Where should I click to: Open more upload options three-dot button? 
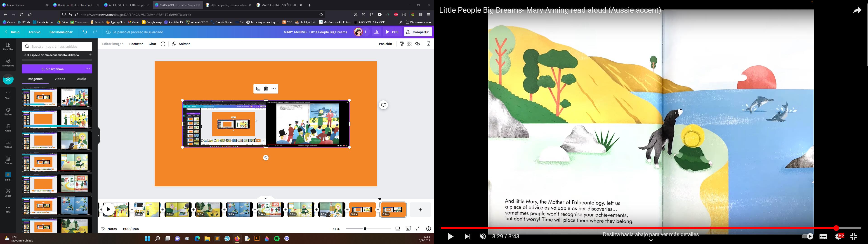[x=88, y=69]
